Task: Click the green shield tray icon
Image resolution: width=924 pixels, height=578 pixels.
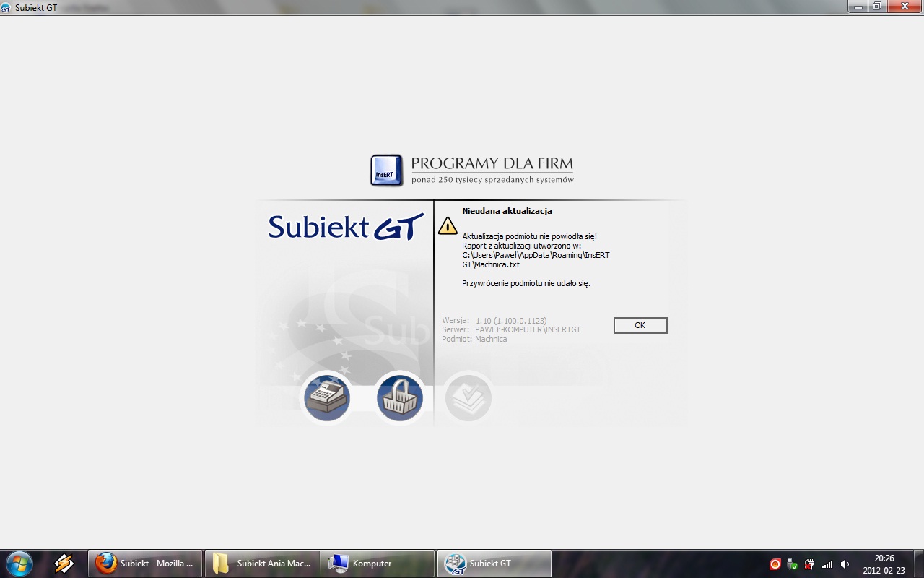Action: [793, 564]
